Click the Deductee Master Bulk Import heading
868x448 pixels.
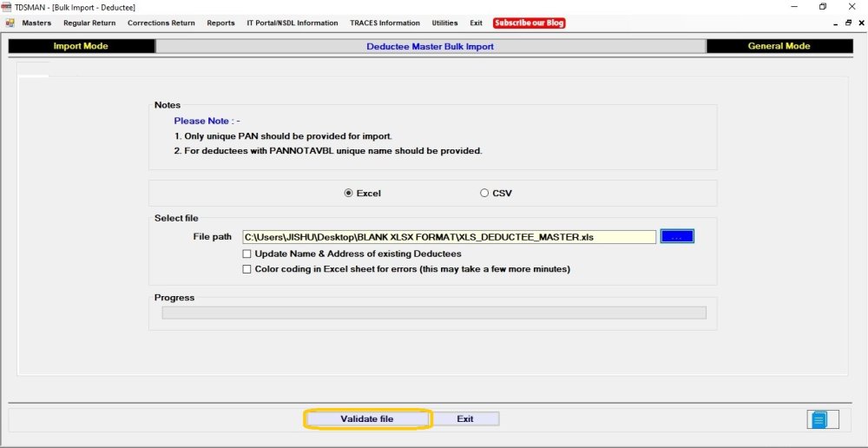[x=431, y=47]
